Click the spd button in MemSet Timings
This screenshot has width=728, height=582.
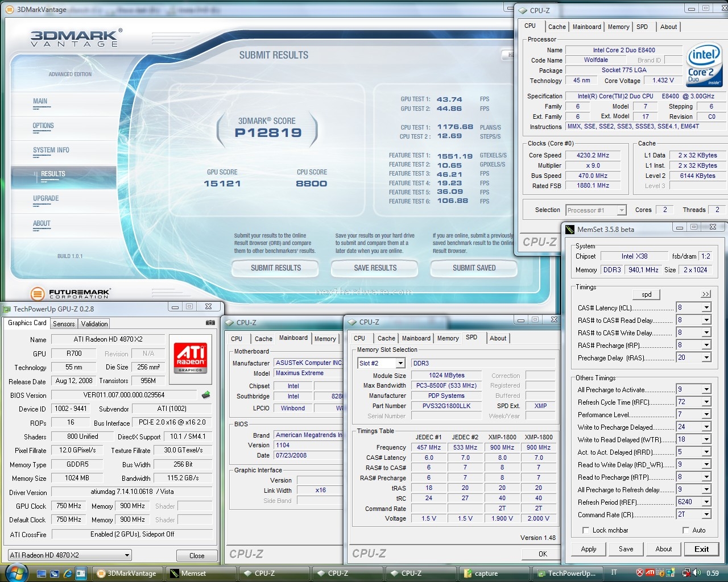click(x=647, y=294)
